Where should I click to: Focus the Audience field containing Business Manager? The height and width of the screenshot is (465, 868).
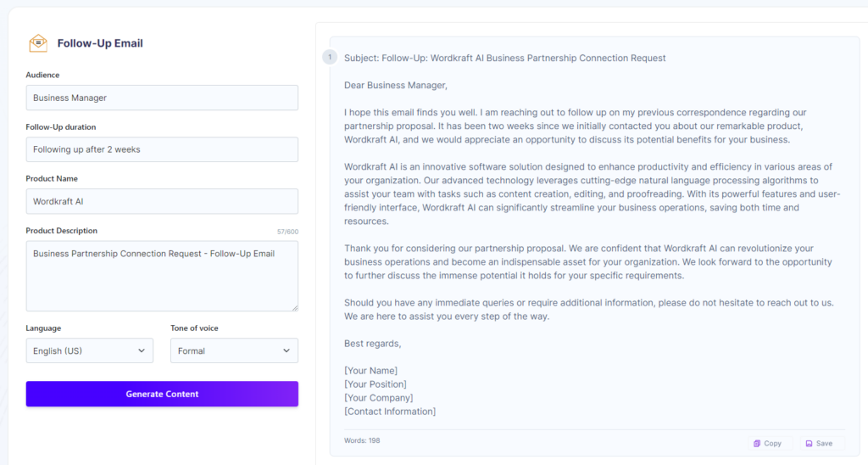click(162, 98)
